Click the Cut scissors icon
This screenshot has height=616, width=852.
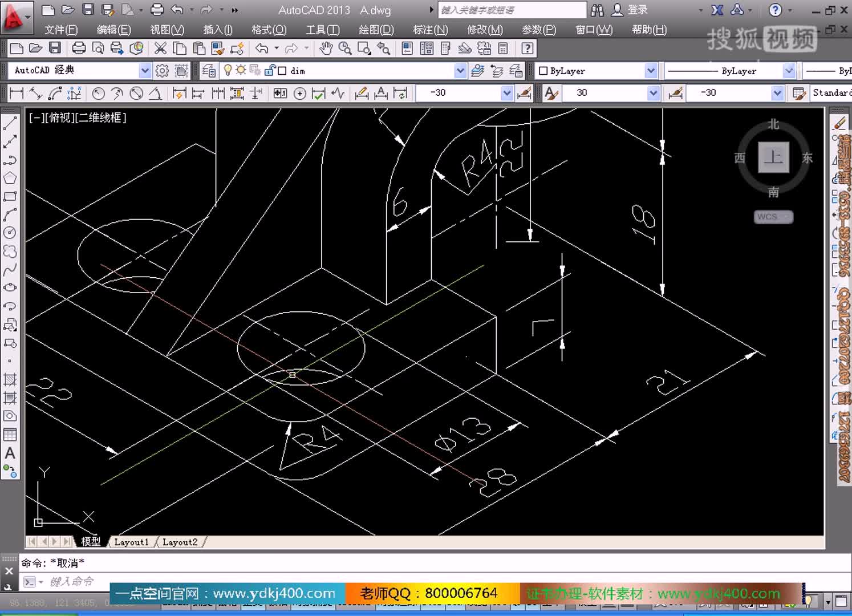point(161,48)
